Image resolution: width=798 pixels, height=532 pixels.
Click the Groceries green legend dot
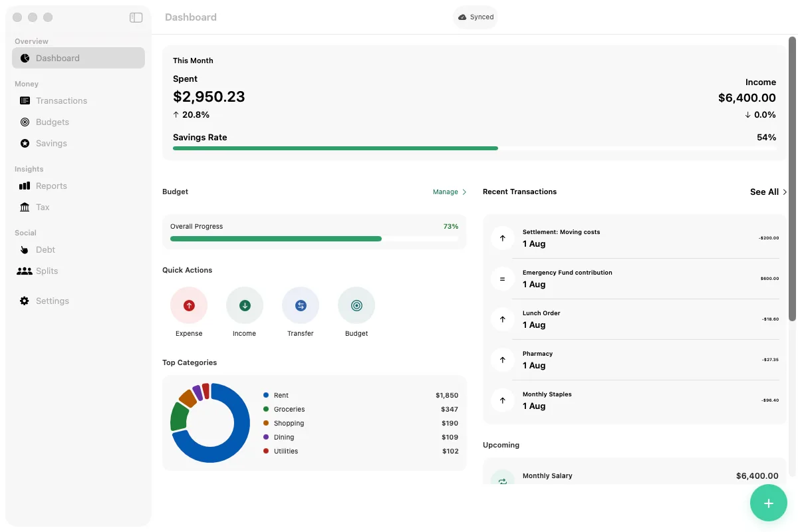pos(266,409)
